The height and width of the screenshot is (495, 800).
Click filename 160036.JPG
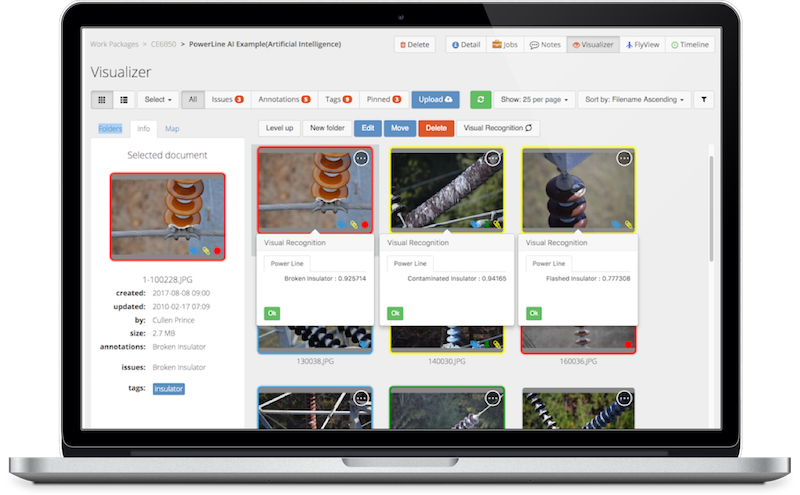point(578,361)
